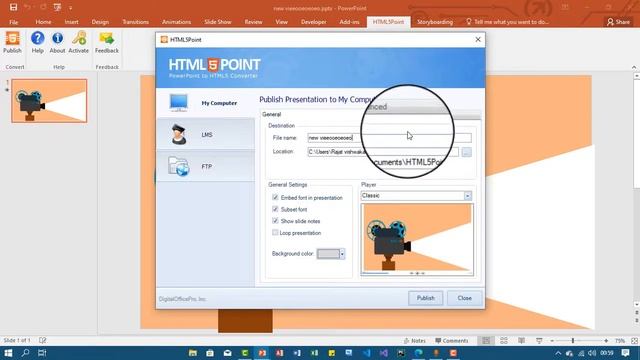Switch to the Storyboarding ribbon tab

tap(435, 22)
